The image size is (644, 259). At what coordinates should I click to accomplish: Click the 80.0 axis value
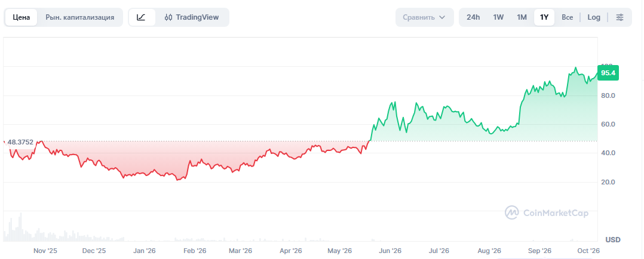pyautogui.click(x=608, y=95)
